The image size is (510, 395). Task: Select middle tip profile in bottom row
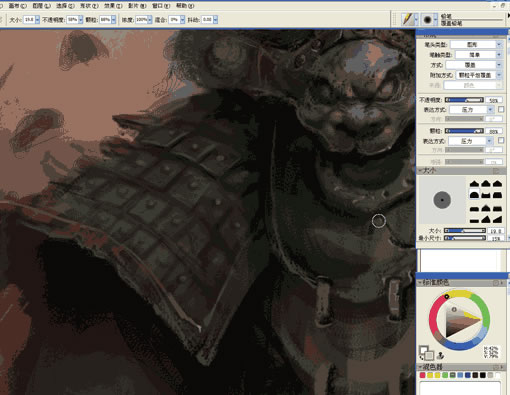486,220
